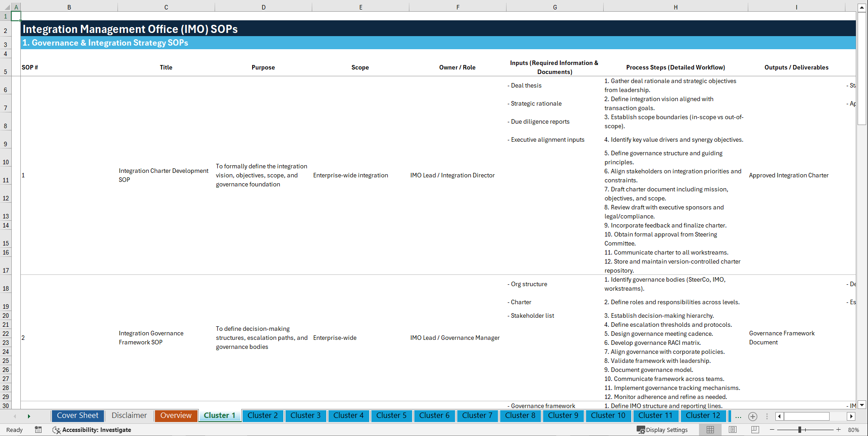The width and height of the screenshot is (868, 436).
Task: Open Display Settings in status bar
Action: pyautogui.click(x=662, y=430)
